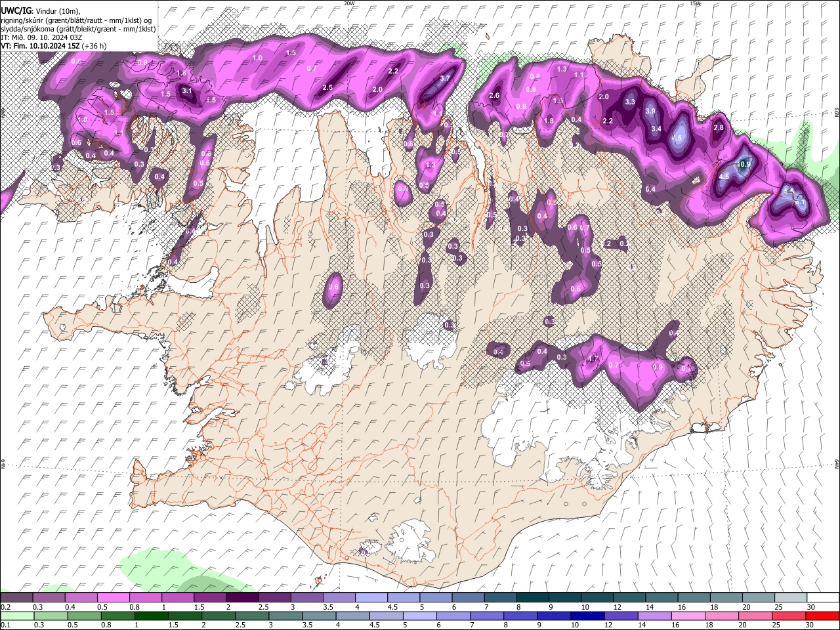Viewport: 840px width, 630px height.
Task: Pick the hot pink 20 swatch in the lower legend row
Action: coord(755,616)
